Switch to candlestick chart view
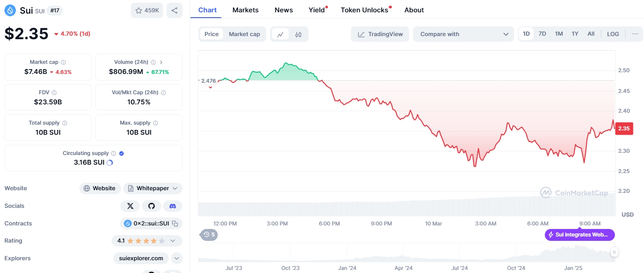644x273 pixels. pyautogui.click(x=298, y=34)
